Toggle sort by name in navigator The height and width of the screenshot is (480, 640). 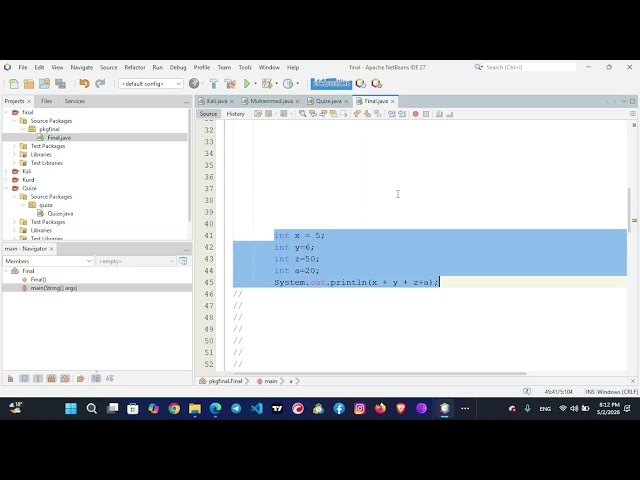[x=96, y=378]
